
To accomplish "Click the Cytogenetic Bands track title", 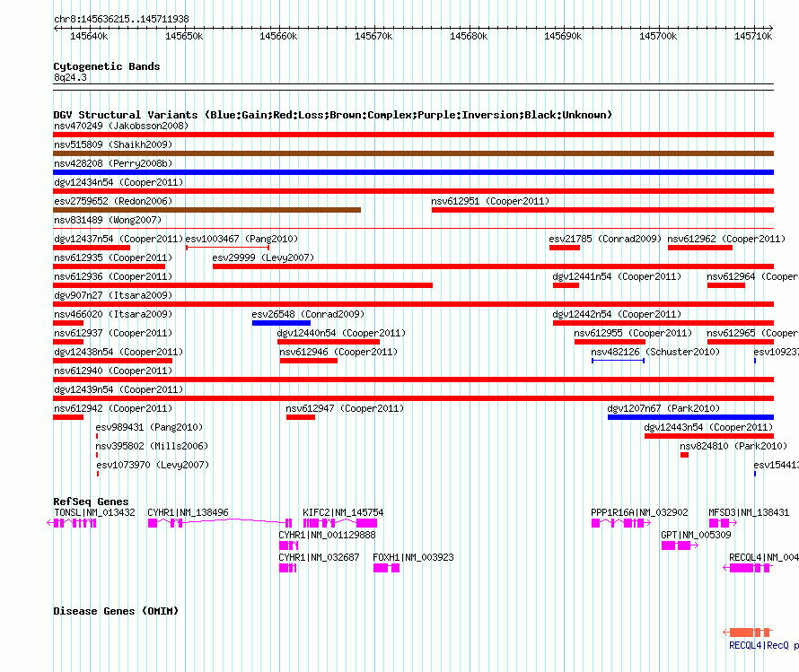I will (x=107, y=66).
